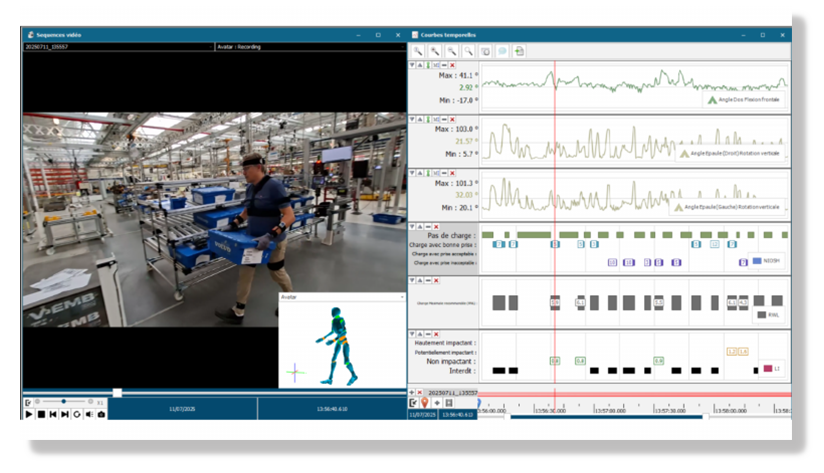This screenshot has height=473, width=824.
Task: Click the NIOSH legend swatch
Action: pyautogui.click(x=757, y=261)
